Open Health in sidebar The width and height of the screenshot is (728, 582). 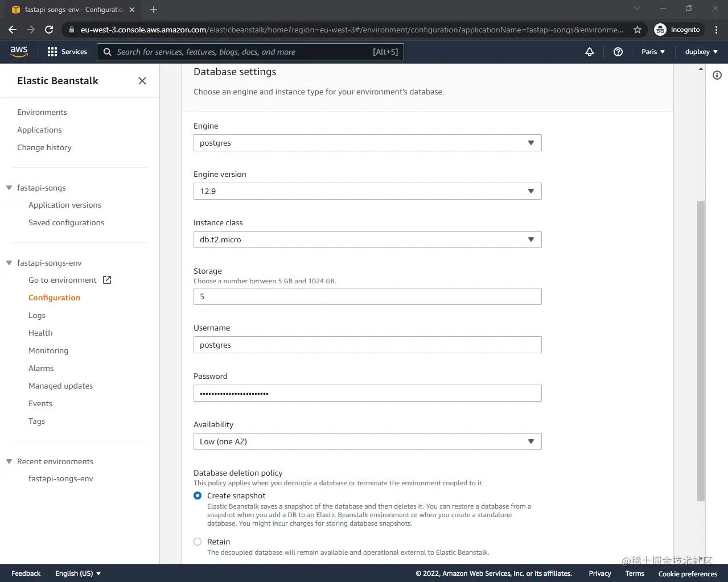(40, 333)
